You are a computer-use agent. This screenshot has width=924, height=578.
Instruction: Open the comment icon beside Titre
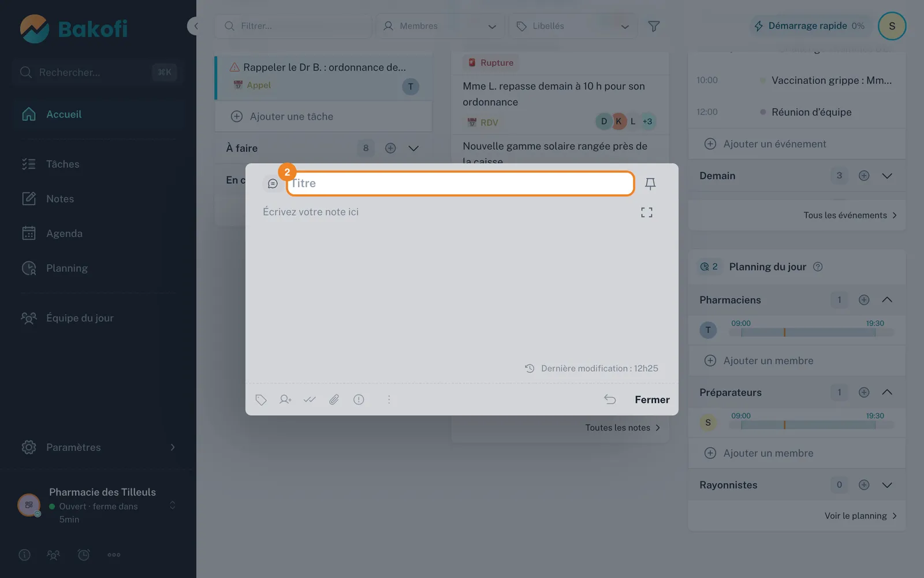tap(273, 184)
